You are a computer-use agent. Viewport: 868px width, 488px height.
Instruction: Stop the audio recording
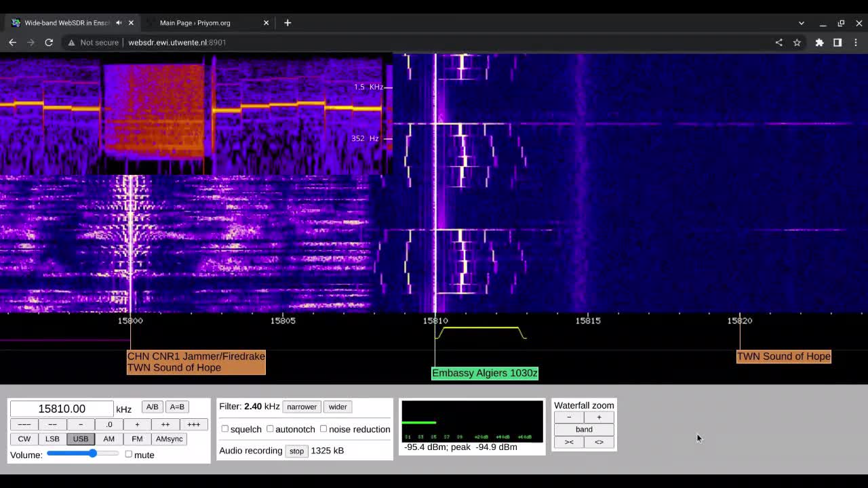(x=296, y=451)
